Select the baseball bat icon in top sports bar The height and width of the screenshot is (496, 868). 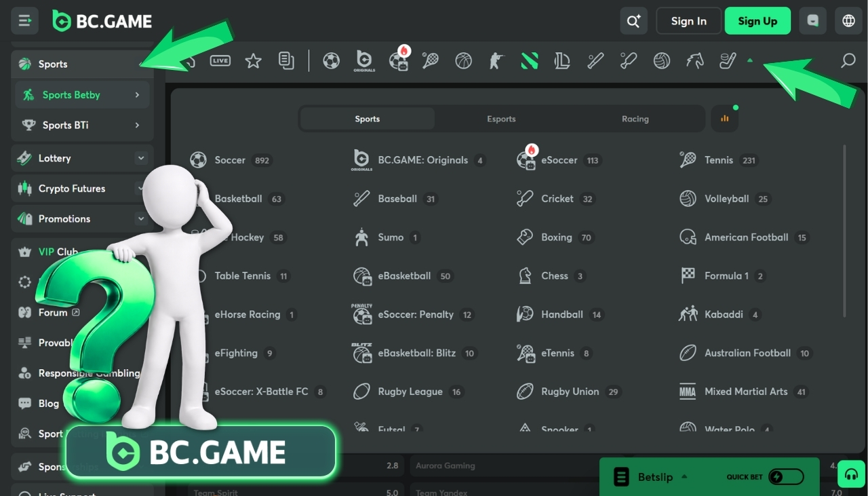pos(595,61)
